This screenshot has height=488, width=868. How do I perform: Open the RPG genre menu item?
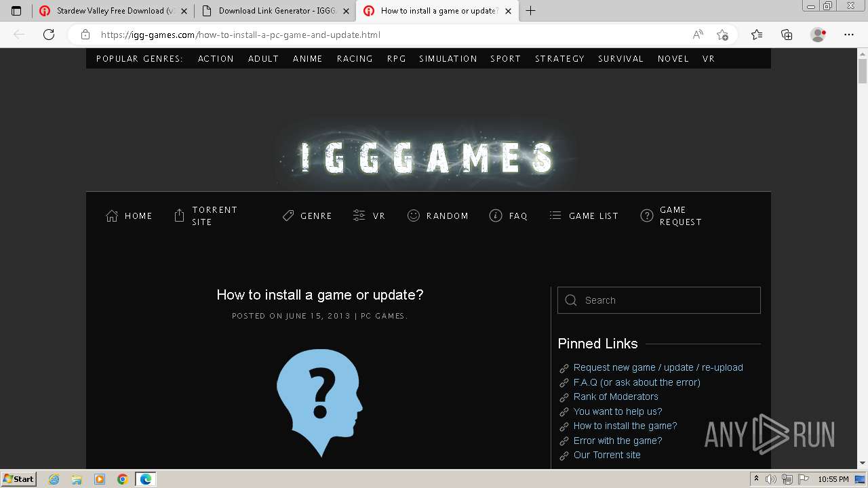(396, 59)
